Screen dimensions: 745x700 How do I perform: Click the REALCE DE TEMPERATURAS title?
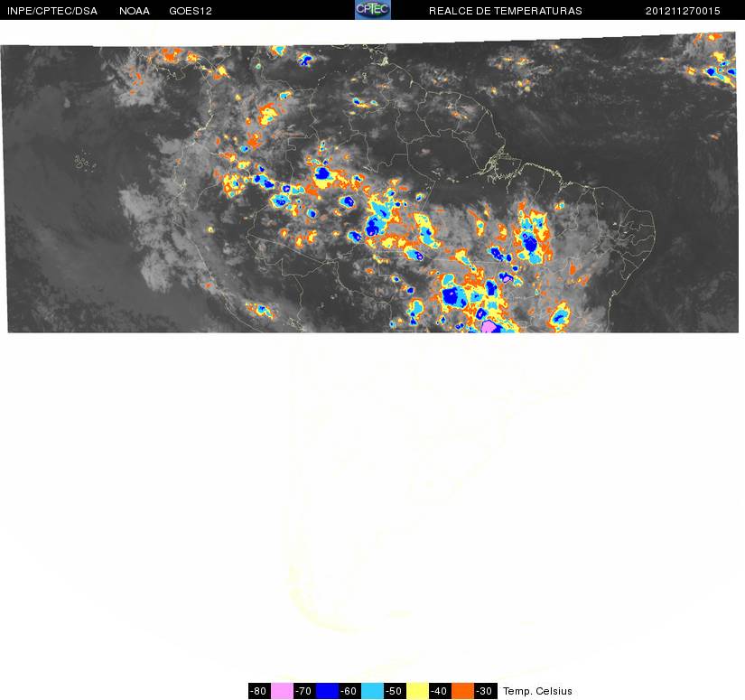[x=506, y=11]
